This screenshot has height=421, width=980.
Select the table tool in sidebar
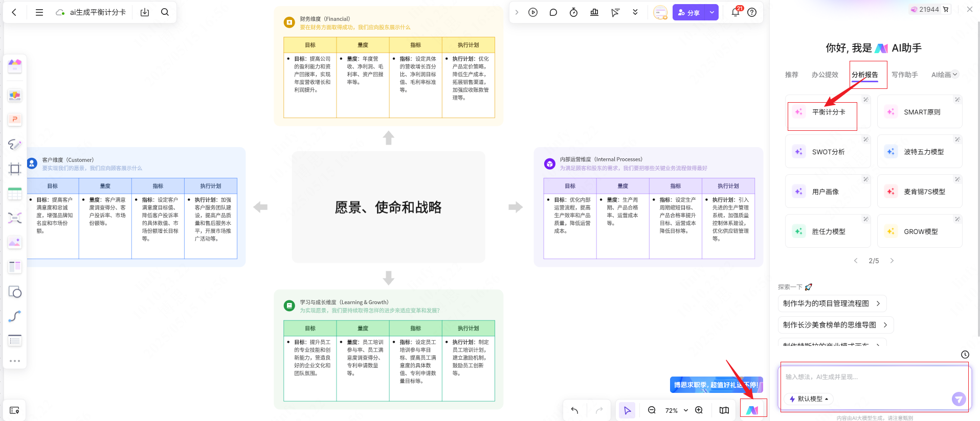point(15,194)
